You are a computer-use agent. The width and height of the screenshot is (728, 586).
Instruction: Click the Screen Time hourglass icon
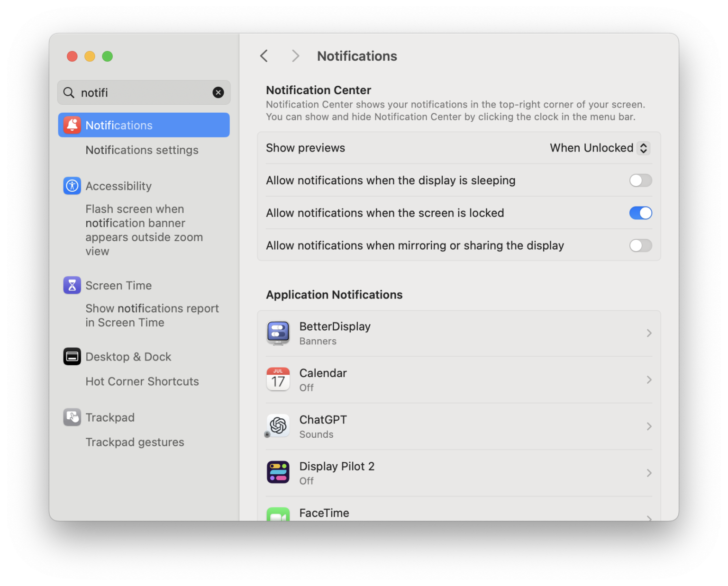point(72,285)
